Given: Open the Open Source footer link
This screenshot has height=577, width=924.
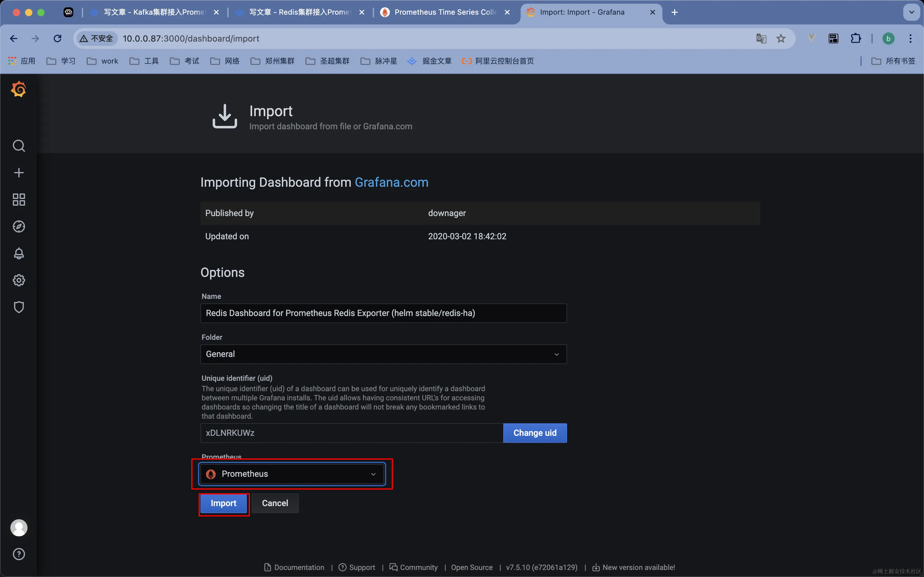Looking at the screenshot, I should (x=471, y=568).
